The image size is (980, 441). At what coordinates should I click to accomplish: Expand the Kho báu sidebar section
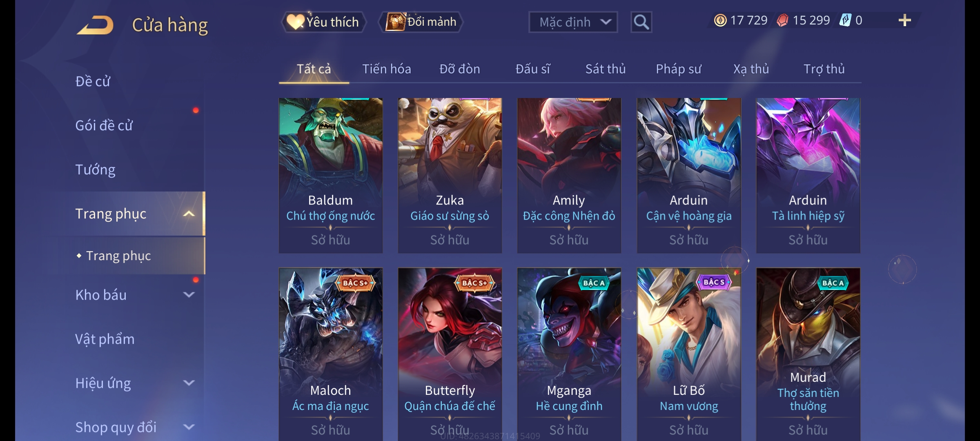(x=189, y=295)
